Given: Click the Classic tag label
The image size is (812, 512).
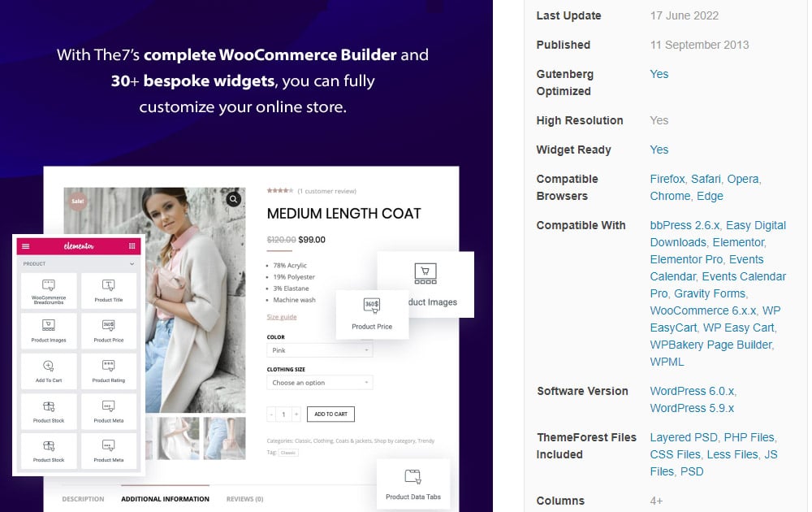Looking at the screenshot, I should point(288,453).
